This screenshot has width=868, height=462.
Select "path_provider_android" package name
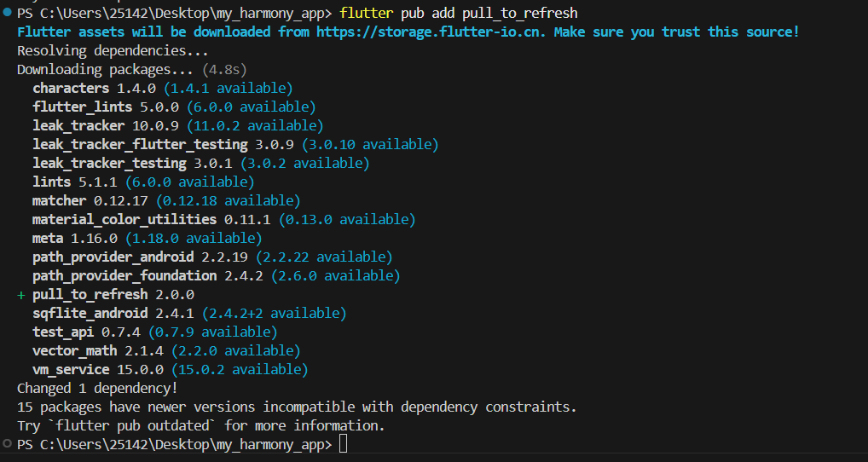click(x=113, y=257)
